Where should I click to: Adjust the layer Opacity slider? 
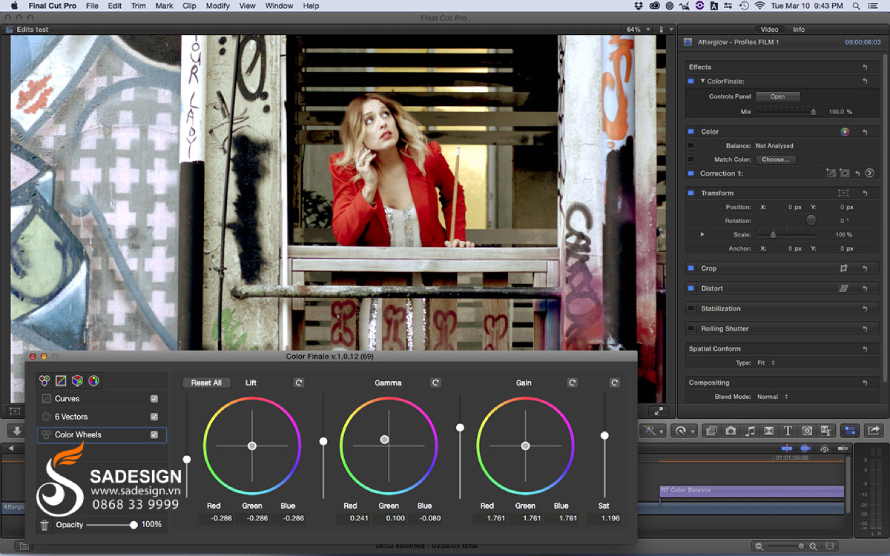(x=110, y=525)
